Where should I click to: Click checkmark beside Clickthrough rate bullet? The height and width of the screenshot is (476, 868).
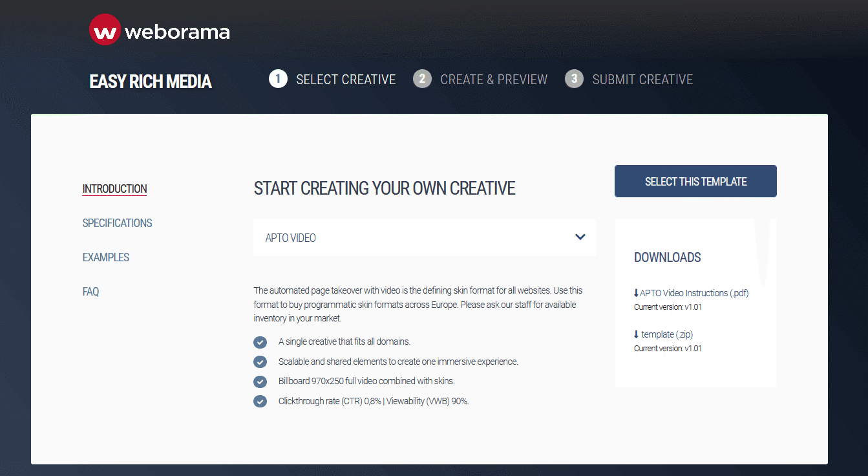pos(260,402)
